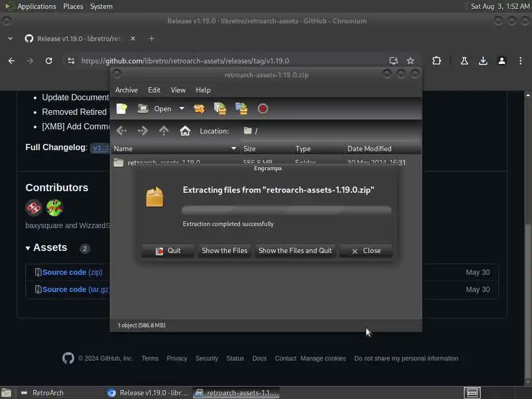Open the tab search chevron in Chromium
This screenshot has width=532, height=399.
(10, 38)
